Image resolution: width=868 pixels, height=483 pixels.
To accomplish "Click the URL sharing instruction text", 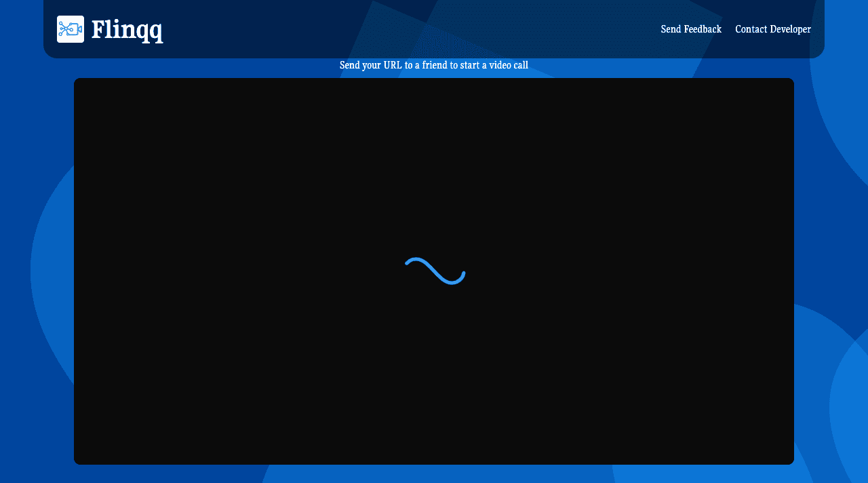I will pyautogui.click(x=434, y=65).
